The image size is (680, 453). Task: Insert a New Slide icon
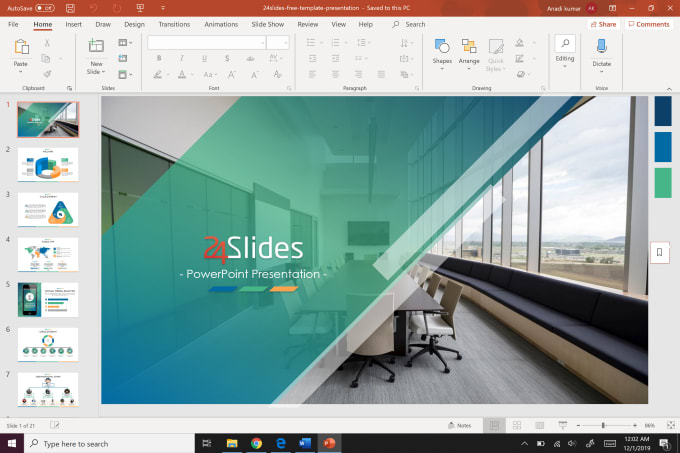tap(96, 46)
